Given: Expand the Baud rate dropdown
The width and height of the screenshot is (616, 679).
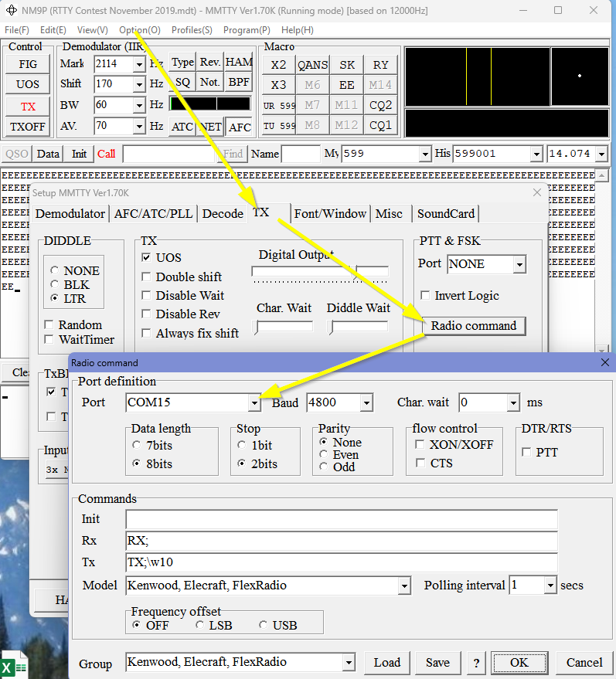Looking at the screenshot, I should coord(366,402).
